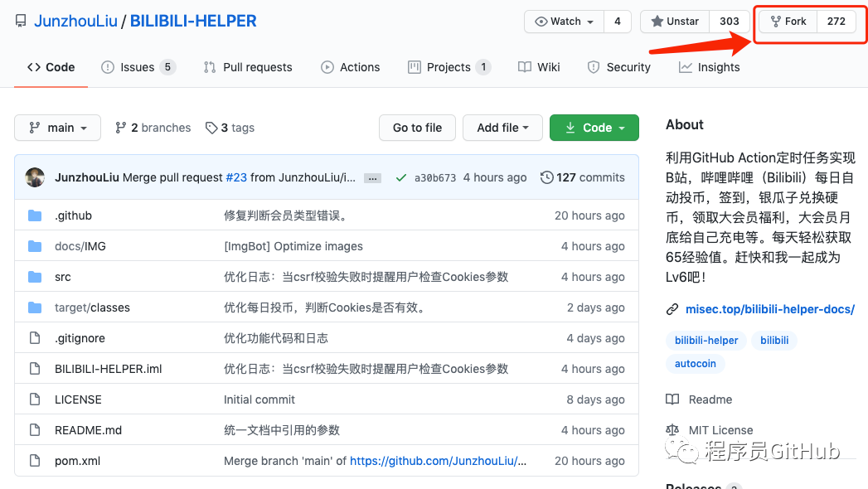Click the Readme book icon in About

click(672, 399)
